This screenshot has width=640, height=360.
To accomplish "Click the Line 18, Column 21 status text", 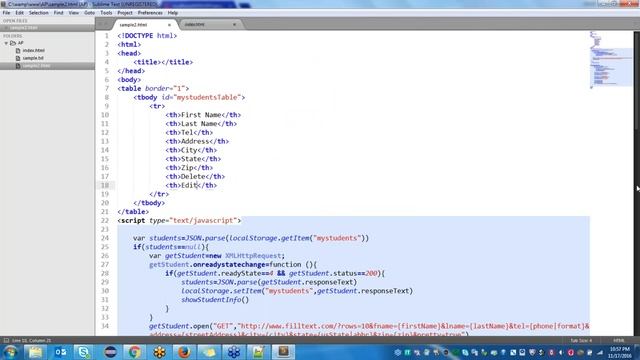I will pos(31,340).
